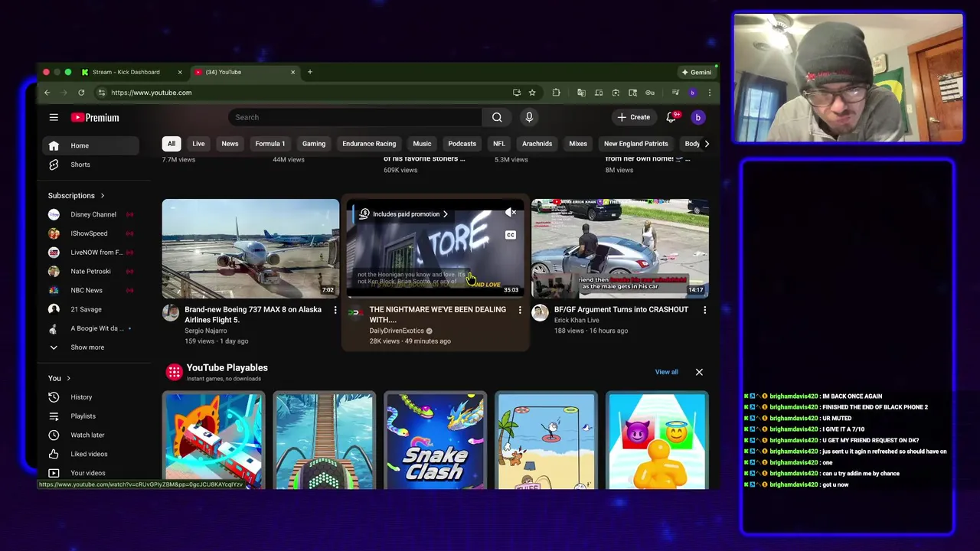Select the Music filter chip

click(x=422, y=144)
